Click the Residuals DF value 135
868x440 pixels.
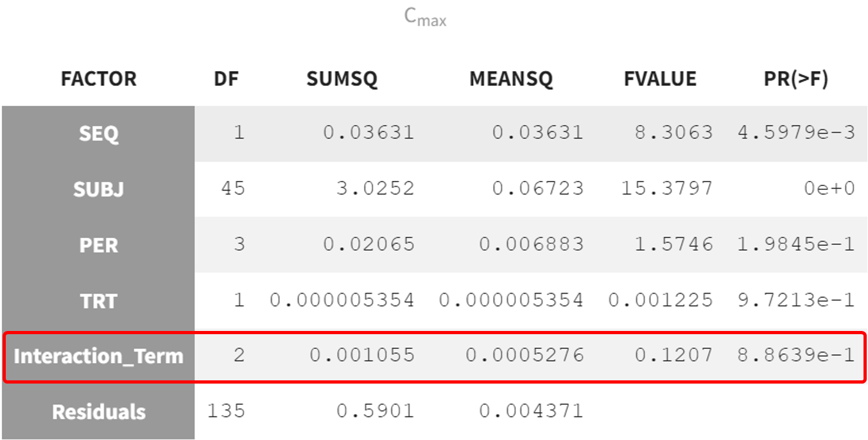tap(226, 411)
